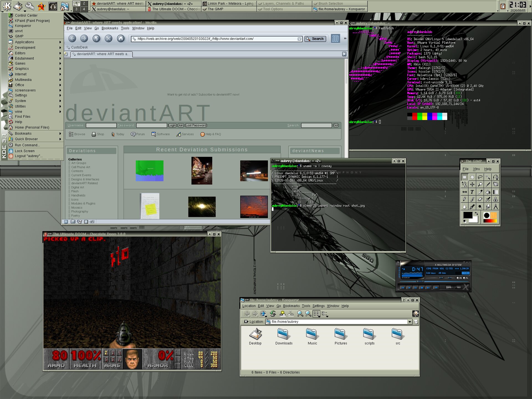This screenshot has height=399, width=532.
Task: Select the Bucket Fill tool in GIMP
Action: point(488,192)
